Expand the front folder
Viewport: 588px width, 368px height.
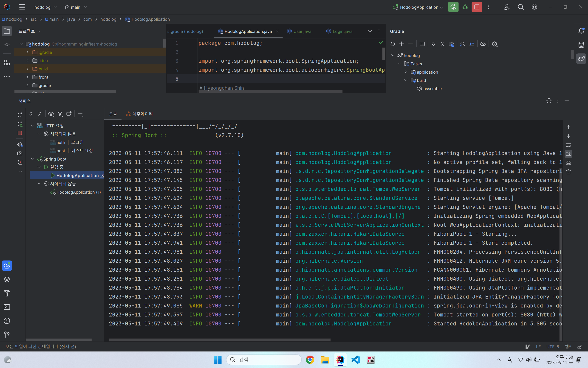28,77
